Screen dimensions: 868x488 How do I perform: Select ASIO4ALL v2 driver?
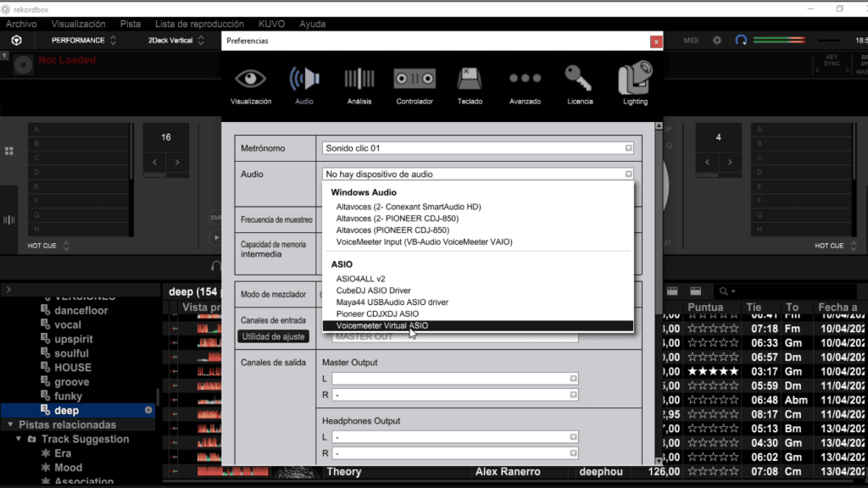(x=360, y=279)
